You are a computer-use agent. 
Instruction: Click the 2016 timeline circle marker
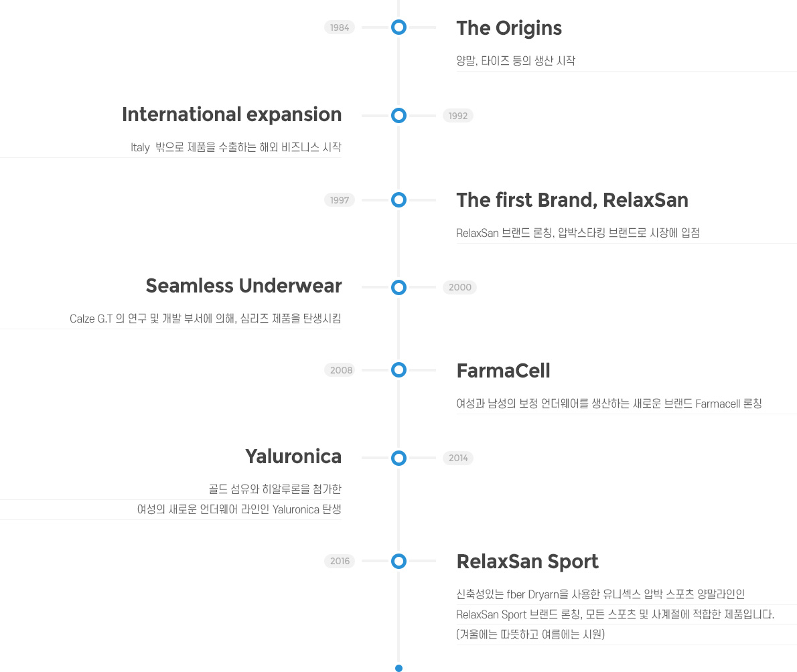398,562
